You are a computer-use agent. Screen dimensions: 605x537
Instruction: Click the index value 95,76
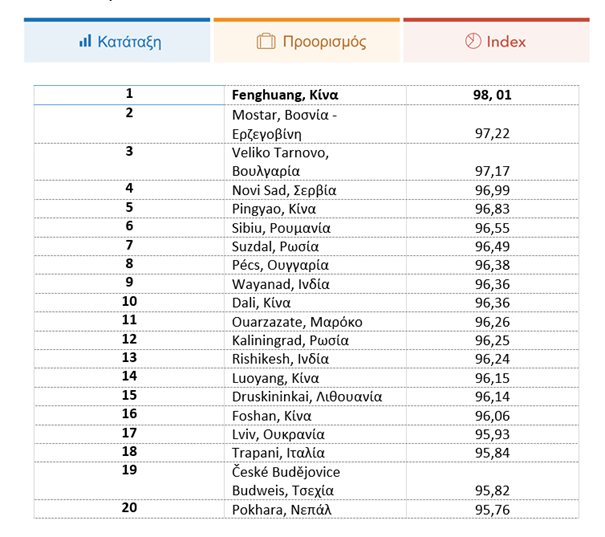coord(492,509)
